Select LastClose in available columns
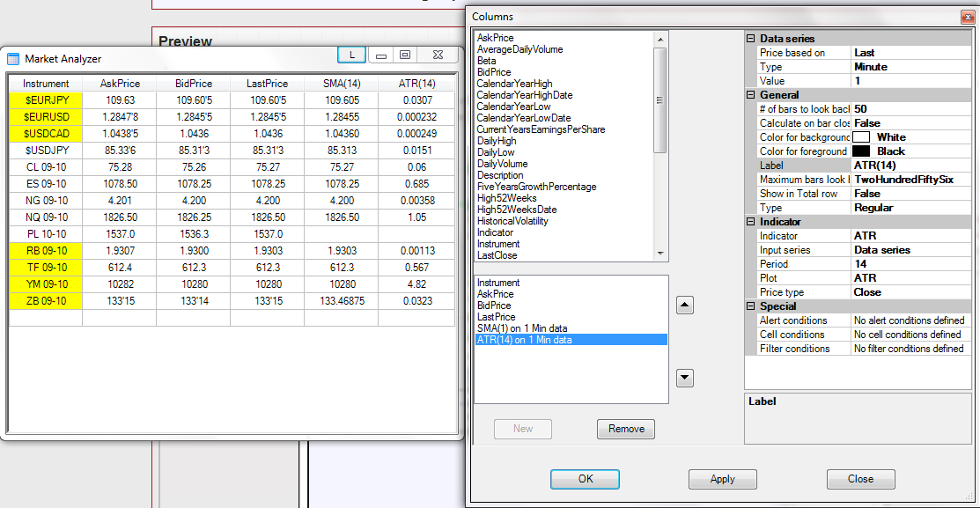 pos(497,255)
